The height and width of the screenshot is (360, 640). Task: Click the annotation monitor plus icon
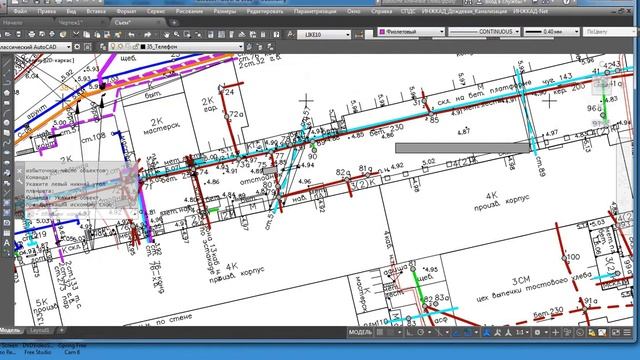(x=556, y=333)
